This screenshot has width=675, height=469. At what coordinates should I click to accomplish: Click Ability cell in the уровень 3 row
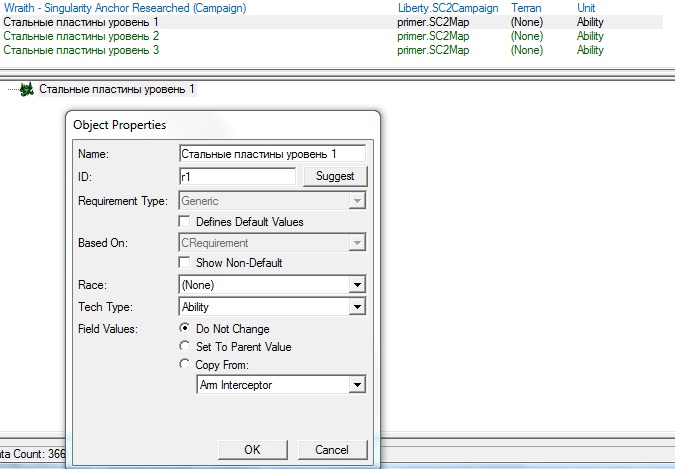coord(590,50)
